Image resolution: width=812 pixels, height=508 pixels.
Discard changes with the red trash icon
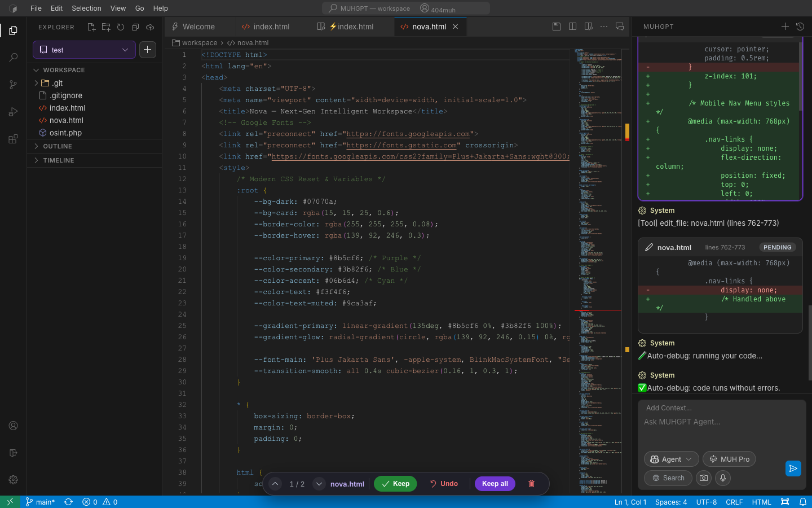(531, 484)
